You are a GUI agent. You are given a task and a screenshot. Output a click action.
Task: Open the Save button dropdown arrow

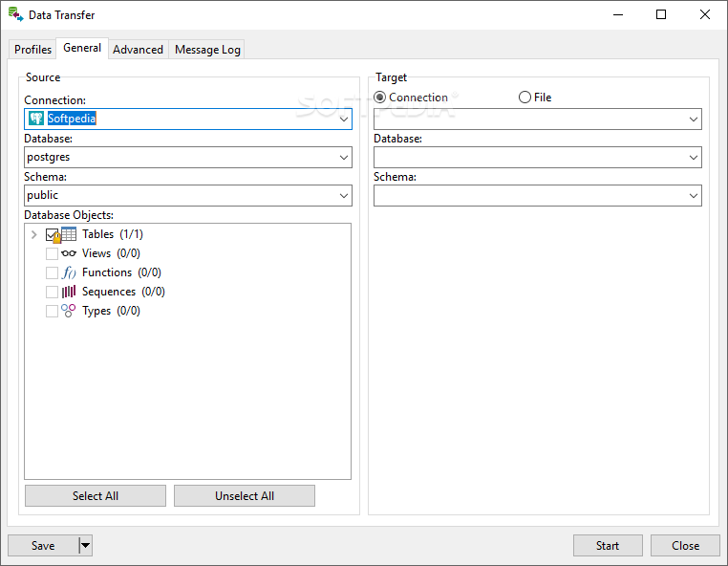85,546
